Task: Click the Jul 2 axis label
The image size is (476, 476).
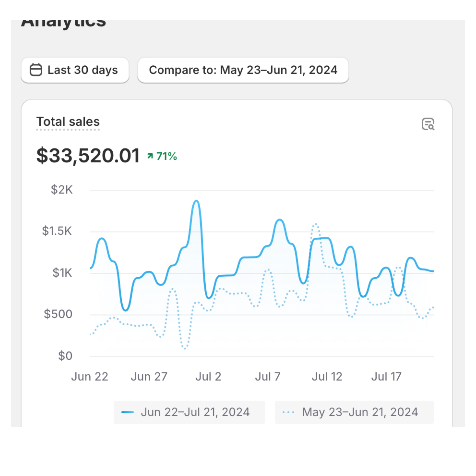Action: click(x=208, y=377)
